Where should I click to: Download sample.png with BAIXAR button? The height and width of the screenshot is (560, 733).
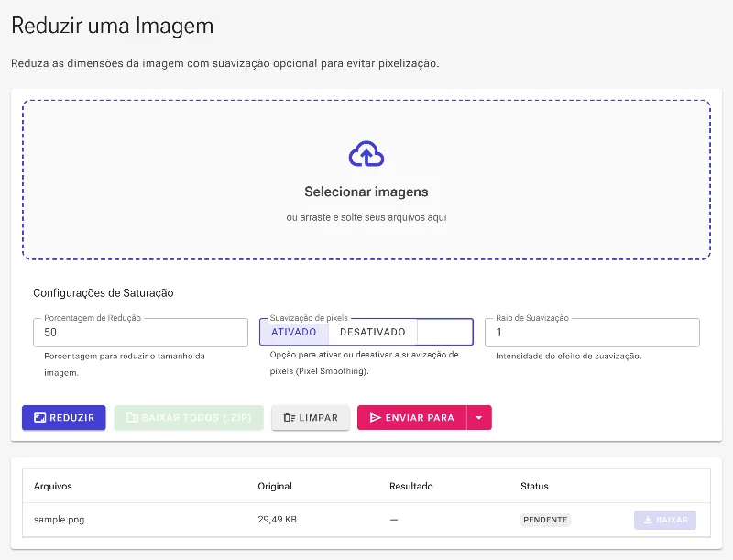[665, 520]
